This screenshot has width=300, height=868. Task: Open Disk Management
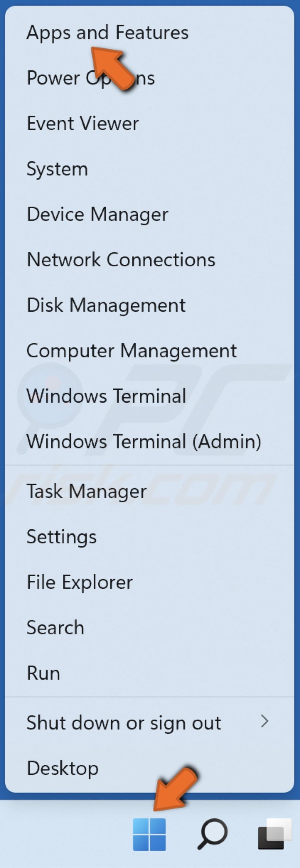tap(106, 305)
